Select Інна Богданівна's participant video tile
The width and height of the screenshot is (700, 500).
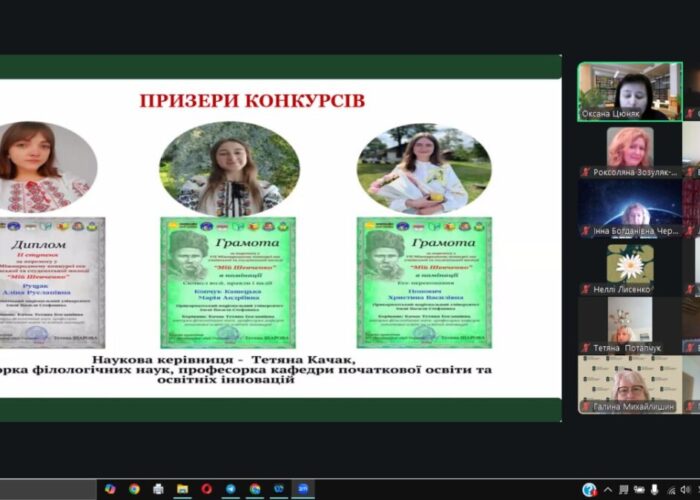[629, 207]
